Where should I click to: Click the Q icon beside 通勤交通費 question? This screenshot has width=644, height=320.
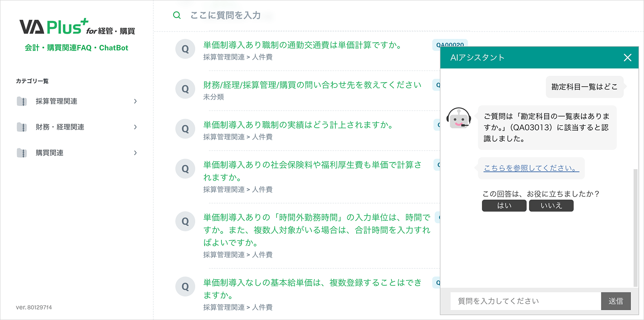tap(185, 49)
